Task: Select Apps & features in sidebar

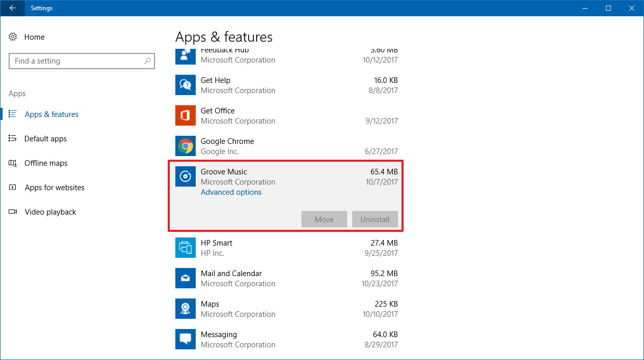Action: 51,114
